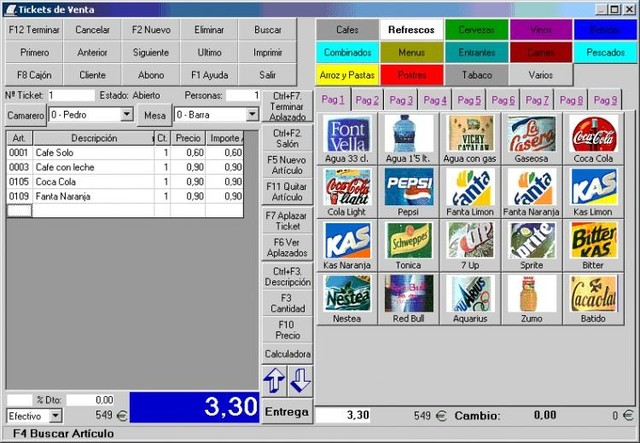Click Mesa button

click(x=155, y=115)
